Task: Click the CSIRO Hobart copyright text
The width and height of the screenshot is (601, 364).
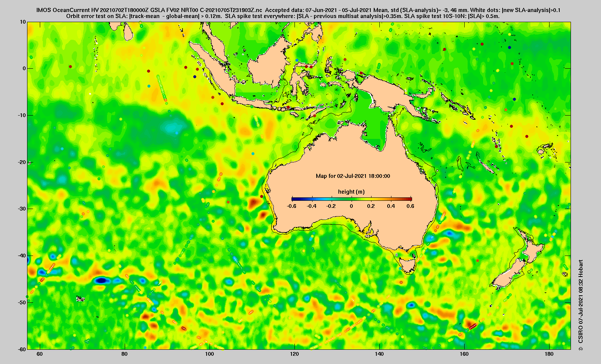Action: 581,305
